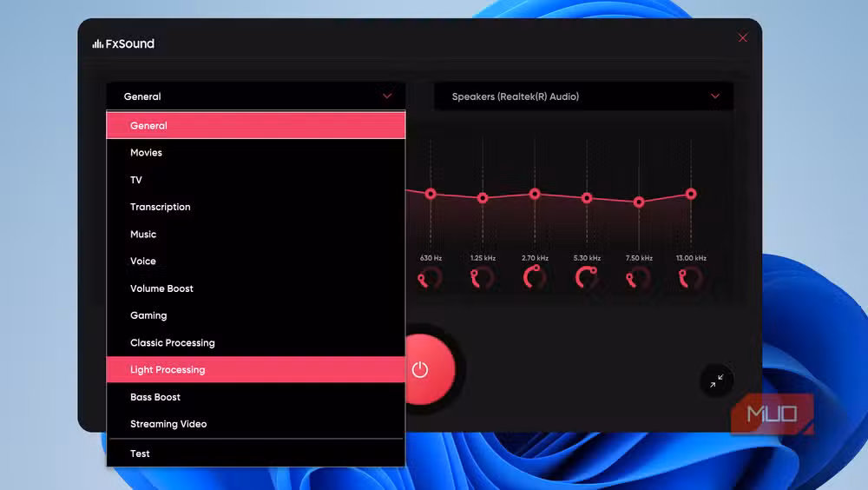Click the 630 Hz frequency knob
Viewport: 868px width, 490px height.
tap(431, 278)
